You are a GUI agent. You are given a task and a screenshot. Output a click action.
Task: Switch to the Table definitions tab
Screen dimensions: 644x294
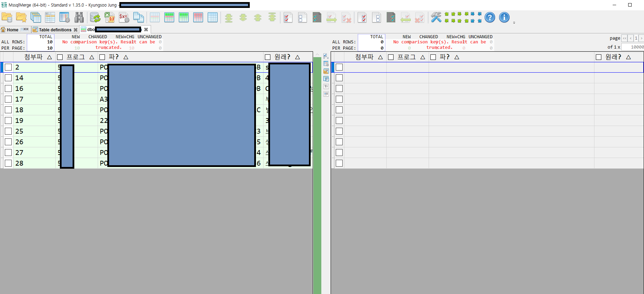click(52, 30)
